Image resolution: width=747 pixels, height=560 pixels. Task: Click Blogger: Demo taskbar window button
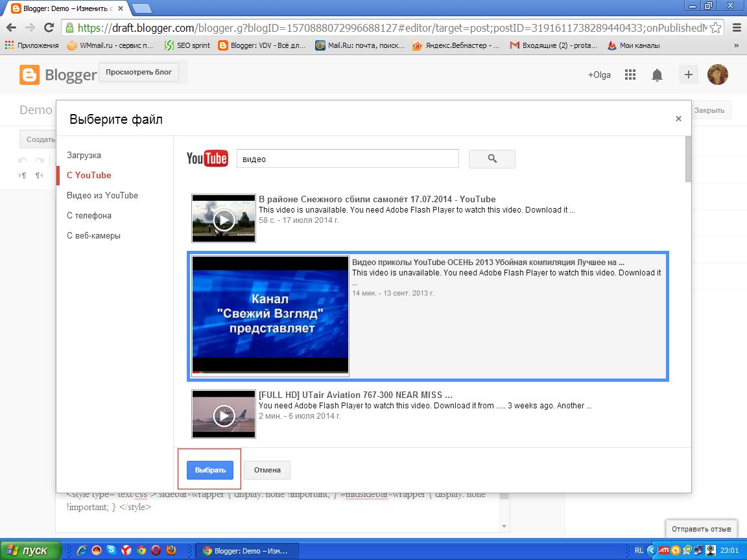pyautogui.click(x=247, y=551)
